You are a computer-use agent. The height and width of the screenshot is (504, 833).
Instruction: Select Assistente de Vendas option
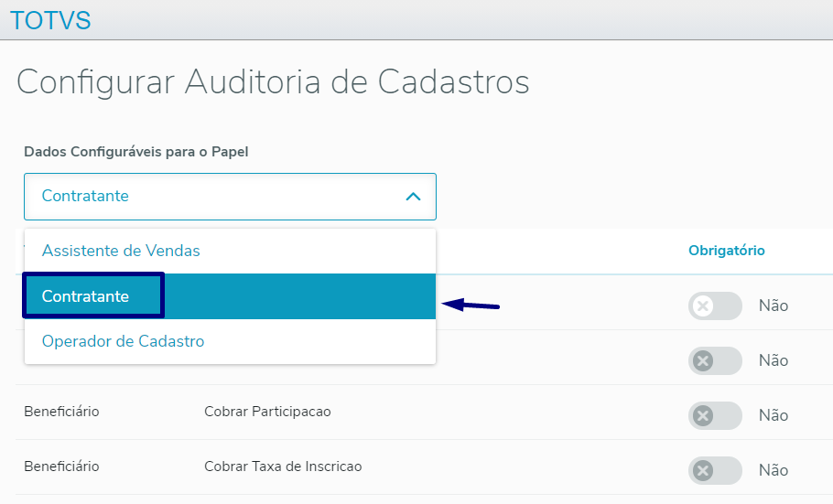coord(230,251)
